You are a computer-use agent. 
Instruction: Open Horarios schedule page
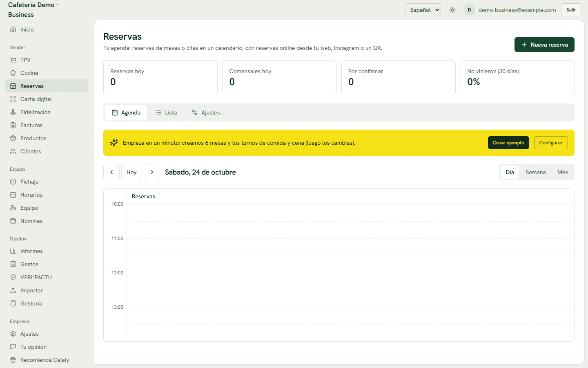click(x=47, y=195)
